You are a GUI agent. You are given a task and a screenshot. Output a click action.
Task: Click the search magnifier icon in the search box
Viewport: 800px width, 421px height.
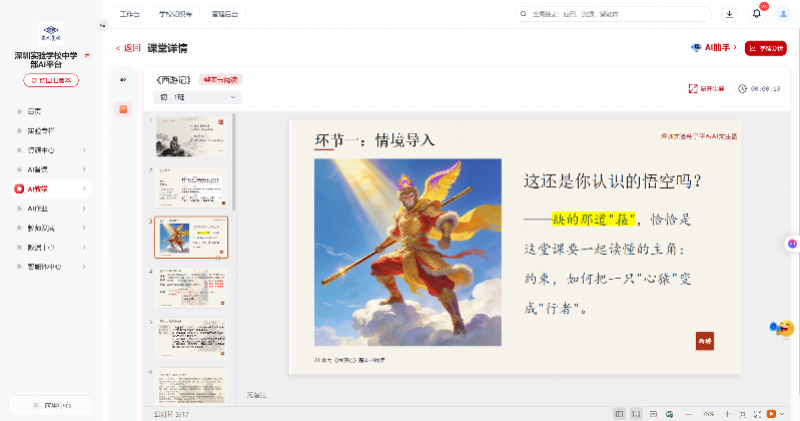pos(523,14)
